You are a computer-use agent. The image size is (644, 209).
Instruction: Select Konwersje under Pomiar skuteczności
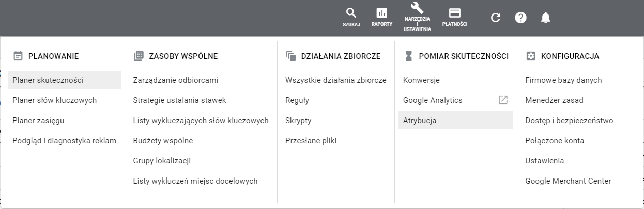point(421,80)
